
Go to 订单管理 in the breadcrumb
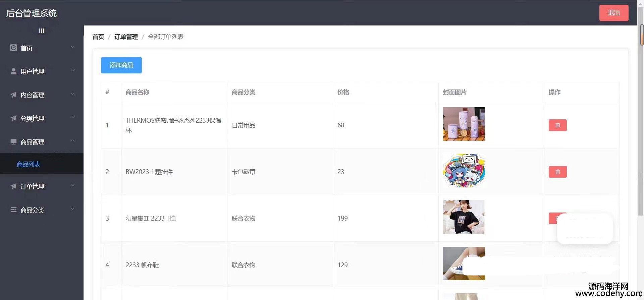coord(126,37)
